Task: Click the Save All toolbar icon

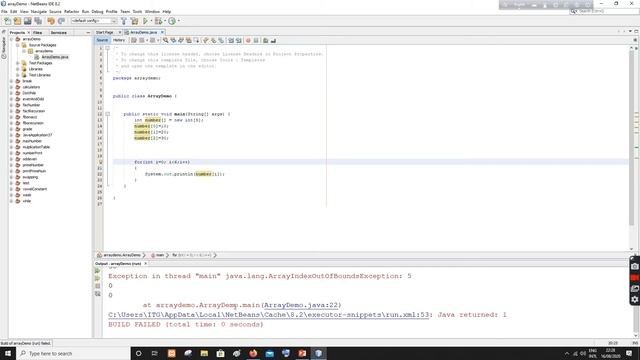Action: coord(38,21)
